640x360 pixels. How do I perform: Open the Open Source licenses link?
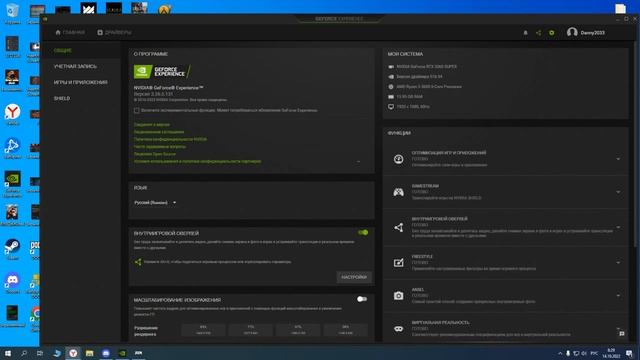pos(155,154)
